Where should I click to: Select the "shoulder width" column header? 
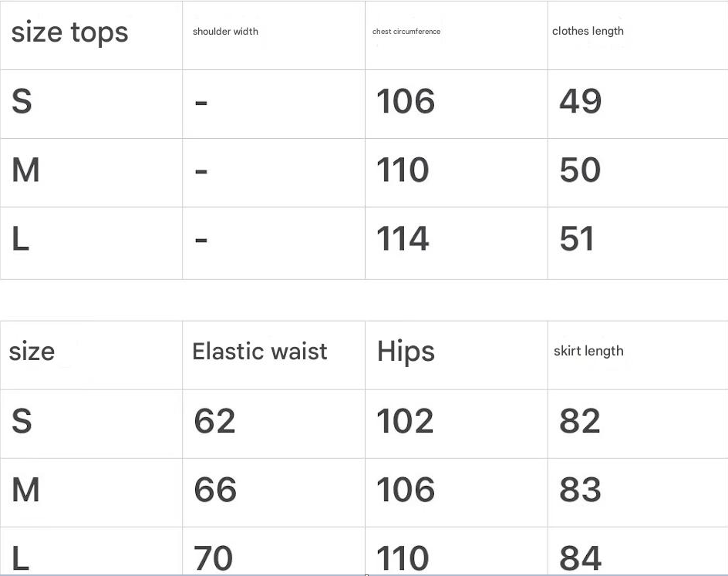225,32
